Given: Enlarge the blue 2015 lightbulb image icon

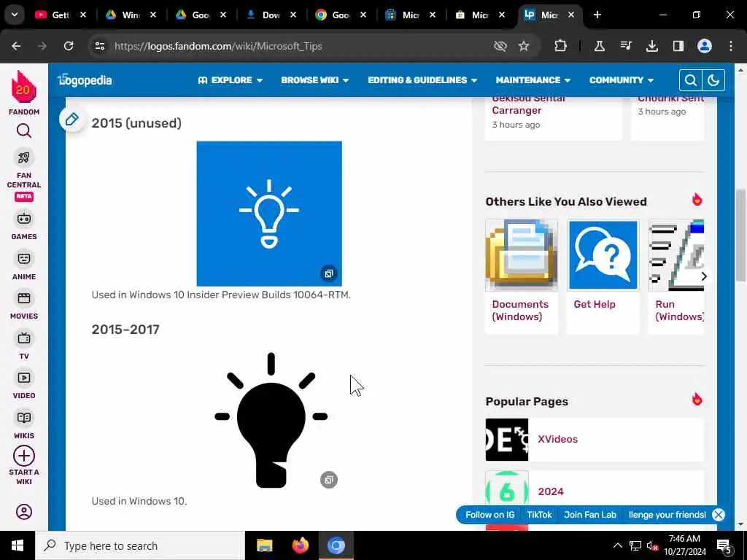Looking at the screenshot, I should coord(329,273).
